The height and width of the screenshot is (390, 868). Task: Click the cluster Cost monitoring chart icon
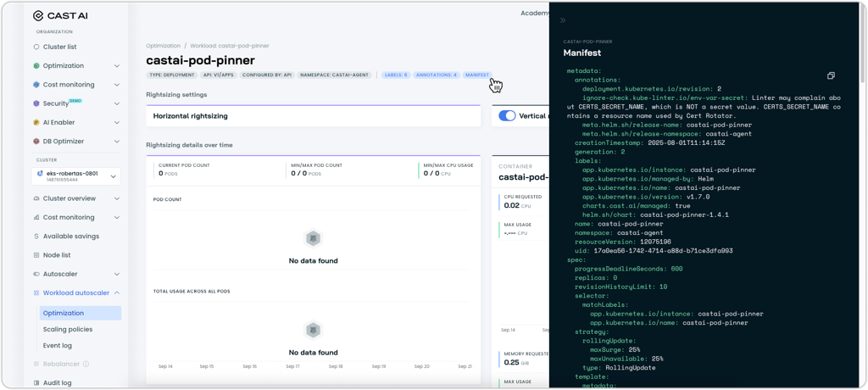pyautogui.click(x=36, y=217)
